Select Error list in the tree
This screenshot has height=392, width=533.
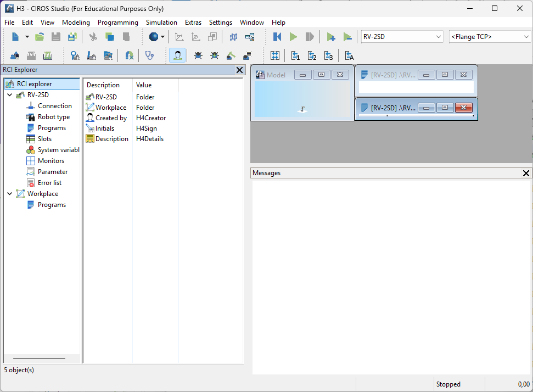pyautogui.click(x=49, y=183)
